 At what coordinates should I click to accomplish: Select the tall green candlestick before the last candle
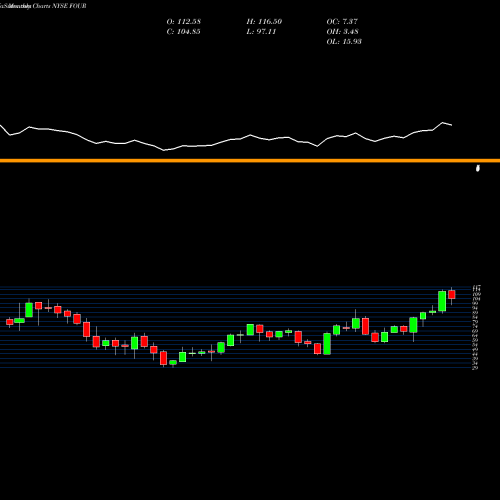point(442,301)
